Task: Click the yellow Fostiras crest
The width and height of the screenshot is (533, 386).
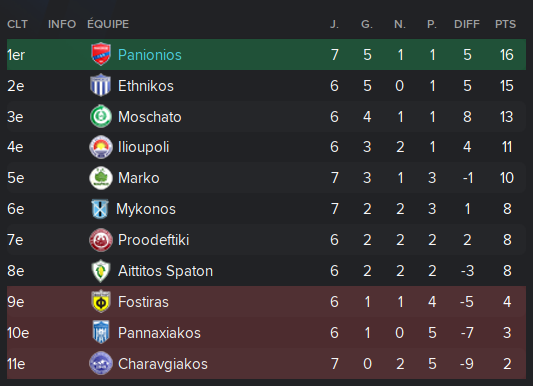Action: click(101, 302)
